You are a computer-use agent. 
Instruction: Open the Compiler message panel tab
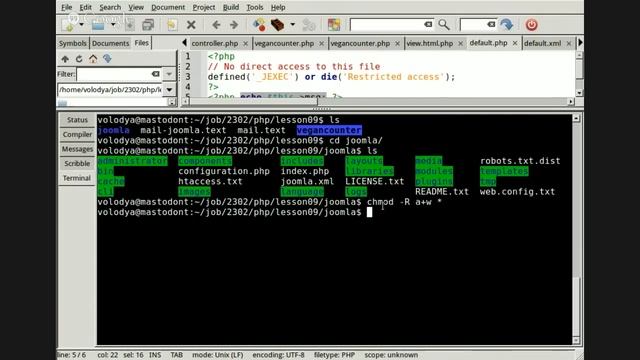pos(77,134)
